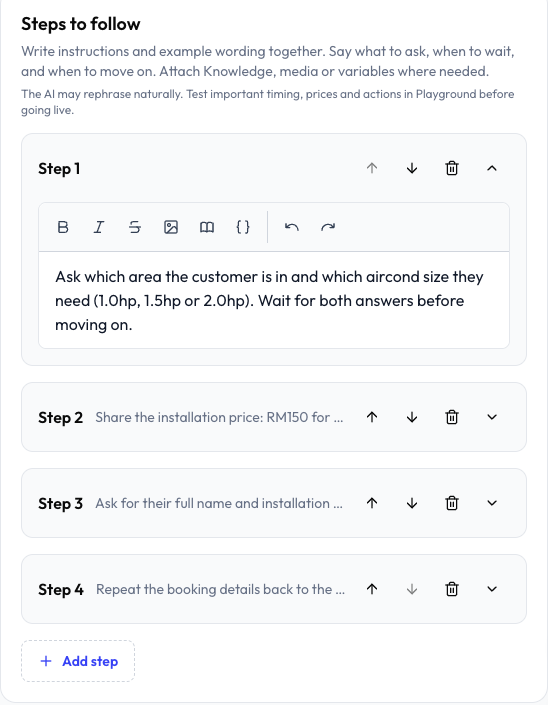Move Step 1 down
This screenshot has height=705, width=548.
tap(412, 168)
